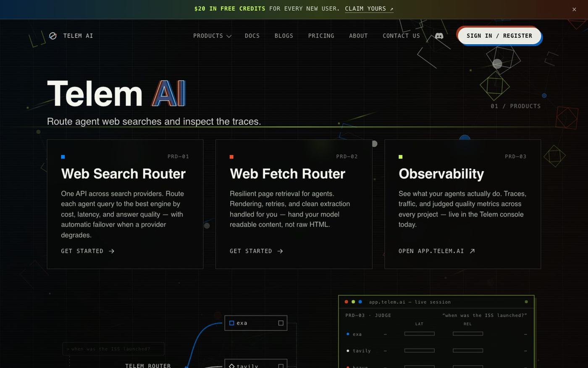Expand the Products dropdown chevron

click(229, 36)
